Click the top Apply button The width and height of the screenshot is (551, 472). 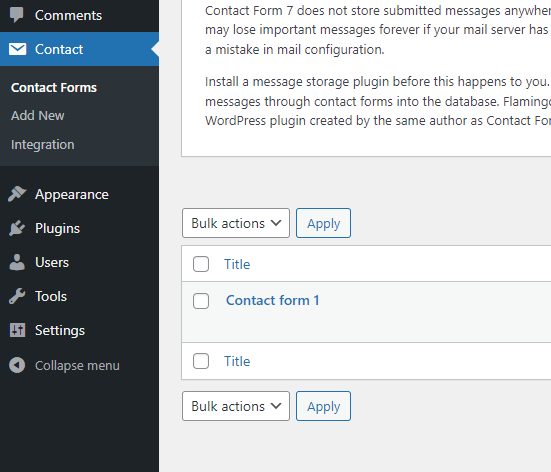[x=323, y=223]
